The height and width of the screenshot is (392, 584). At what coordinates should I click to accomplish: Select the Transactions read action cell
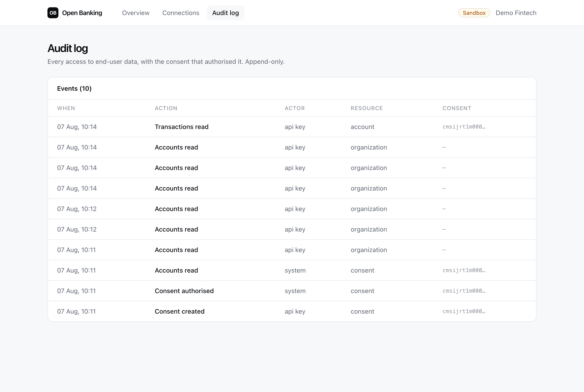(x=182, y=127)
